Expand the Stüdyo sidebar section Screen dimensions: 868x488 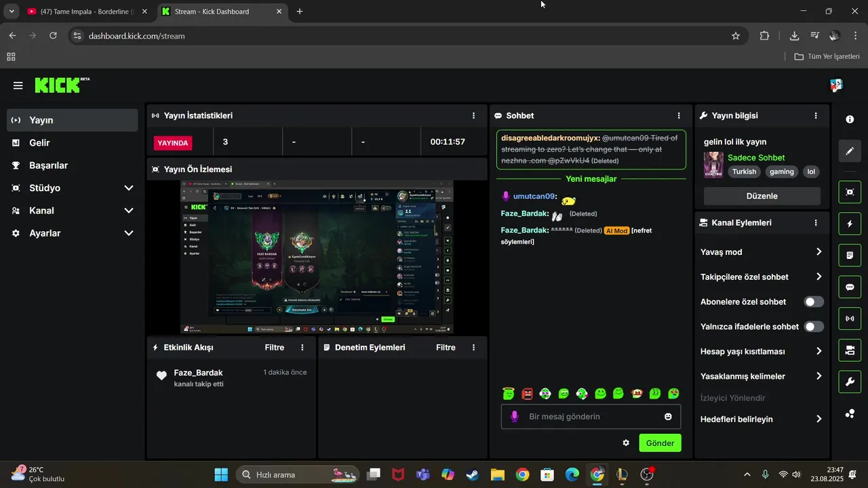pos(72,188)
